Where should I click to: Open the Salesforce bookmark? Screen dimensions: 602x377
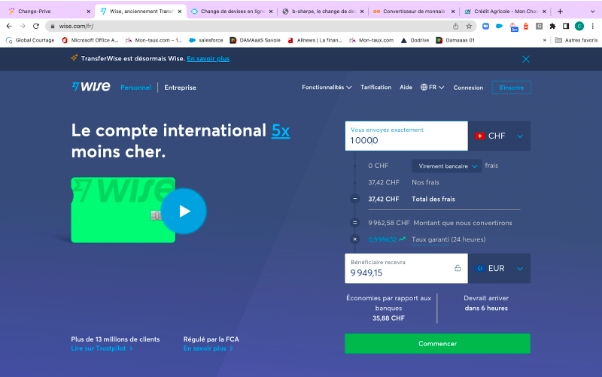(206, 40)
